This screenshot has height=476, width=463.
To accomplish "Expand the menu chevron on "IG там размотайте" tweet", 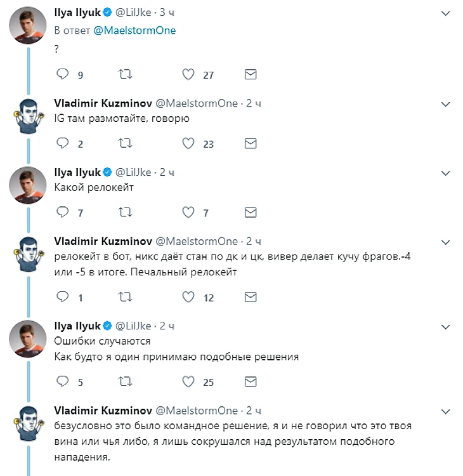I will coord(446,104).
